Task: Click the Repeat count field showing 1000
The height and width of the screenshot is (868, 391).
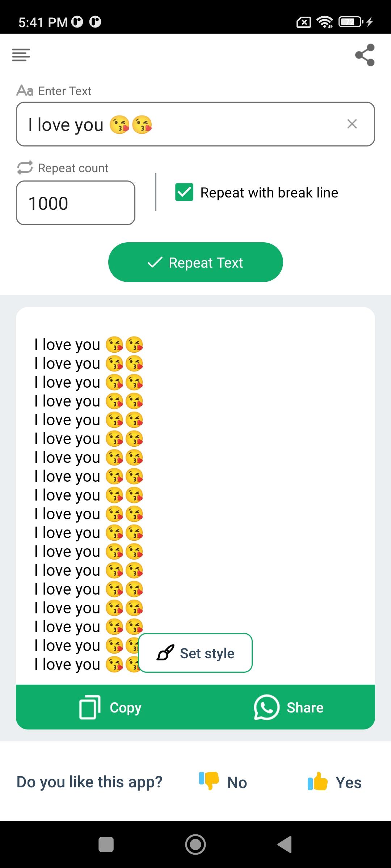Action: coord(76,203)
